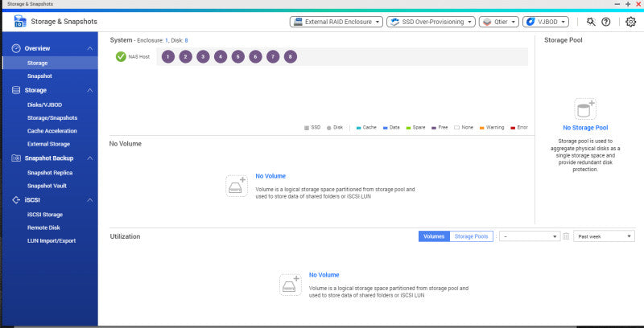Select disk 7 in the enclosure
This screenshot has width=644, height=328.
(273, 56)
